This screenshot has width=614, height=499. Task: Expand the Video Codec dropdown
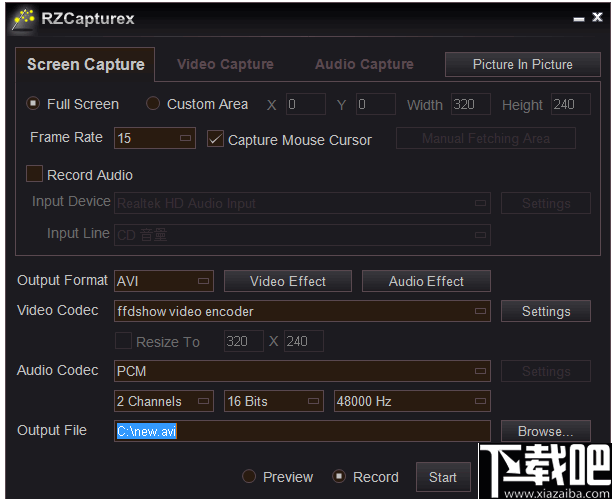(302, 311)
